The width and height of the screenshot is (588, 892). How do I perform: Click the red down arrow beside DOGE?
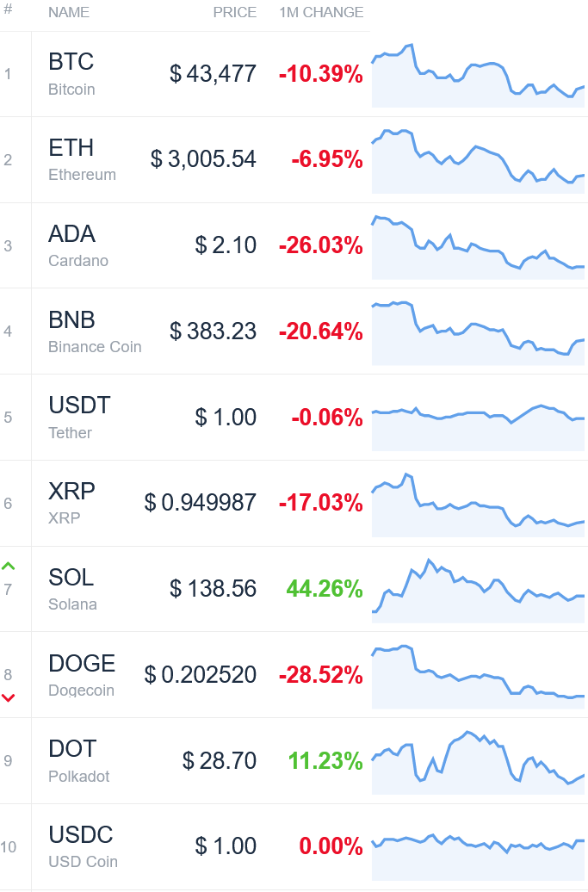coord(8,698)
